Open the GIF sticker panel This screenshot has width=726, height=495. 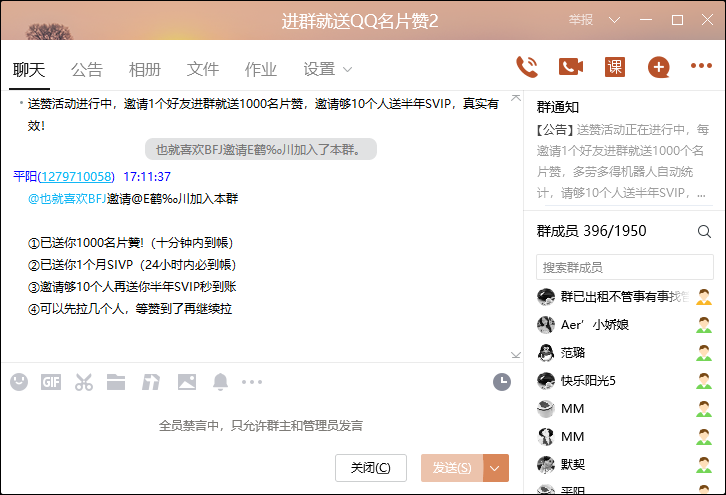pyautogui.click(x=51, y=382)
